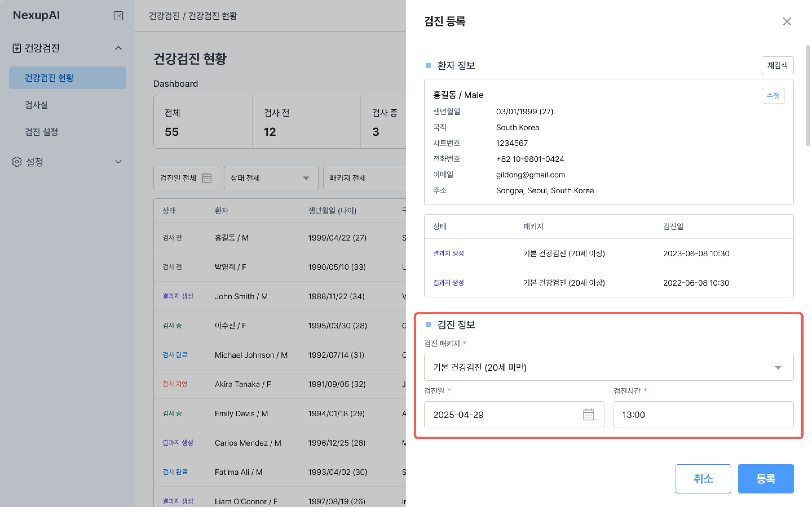Click the 취소 button
The image size is (812, 507).
coord(703,479)
